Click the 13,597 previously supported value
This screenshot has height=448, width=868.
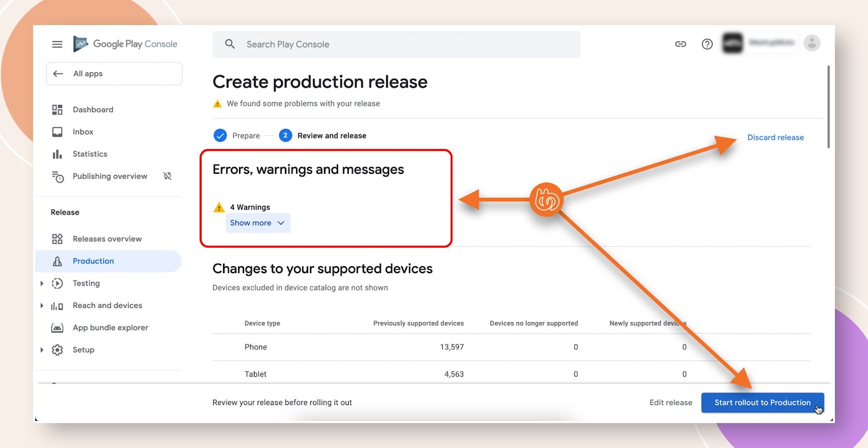pos(451,348)
